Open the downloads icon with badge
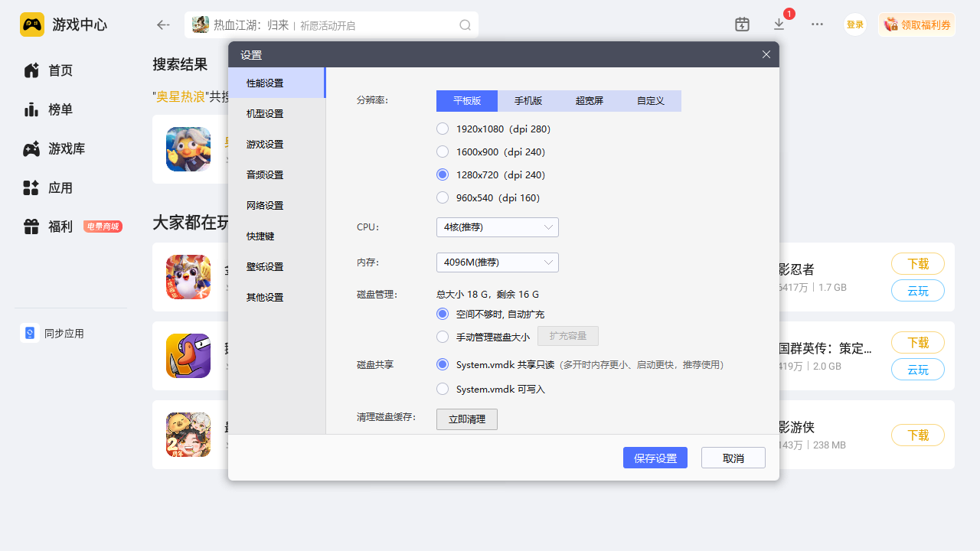This screenshot has height=551, width=980. [x=779, y=24]
